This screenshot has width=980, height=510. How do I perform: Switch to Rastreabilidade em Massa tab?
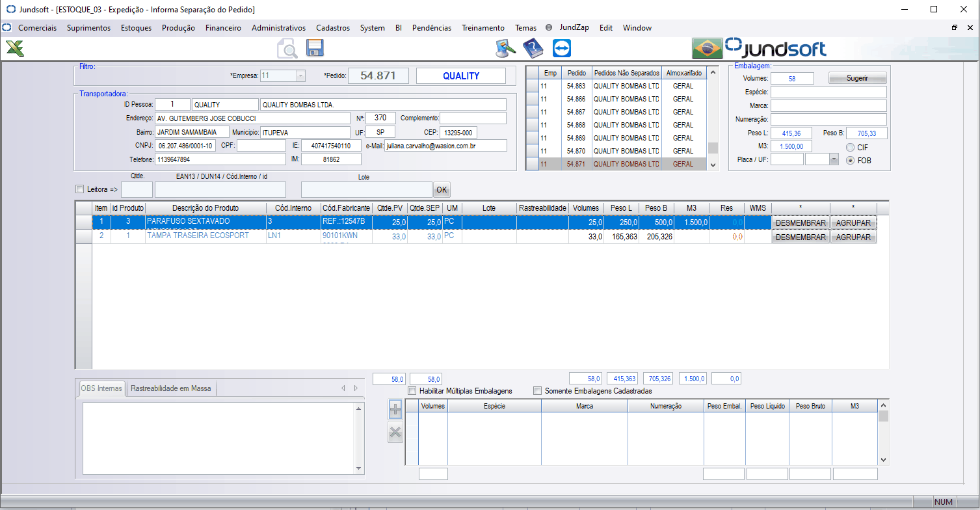(x=170, y=388)
